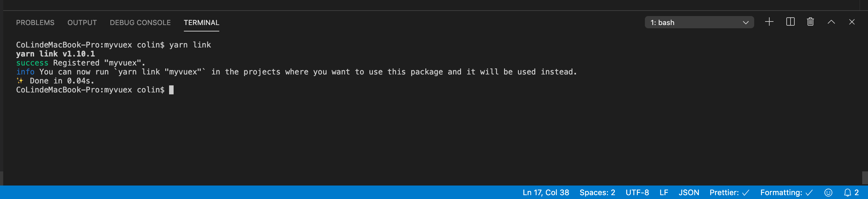Toggle Formatting checkmark in status bar

[786, 193]
